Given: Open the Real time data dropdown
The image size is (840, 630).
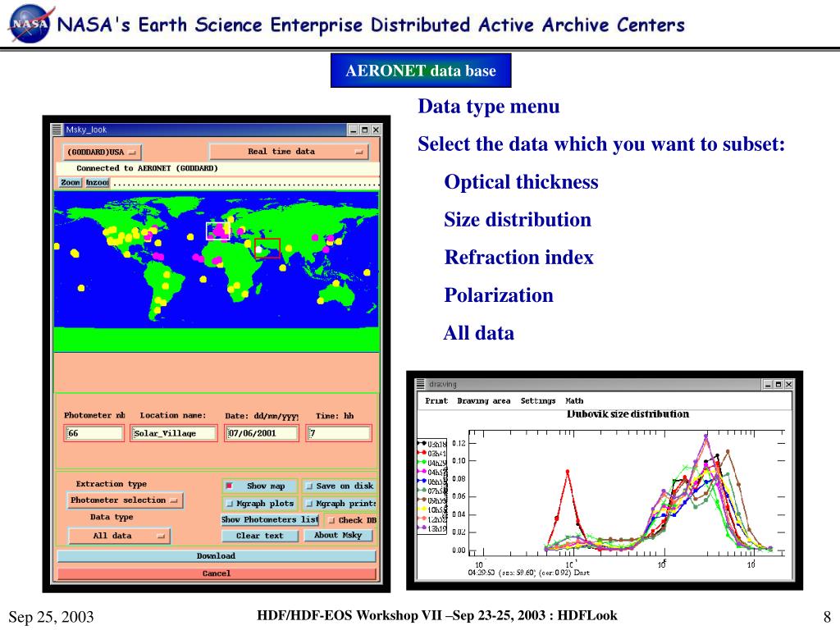Looking at the screenshot, I should 289,152.
